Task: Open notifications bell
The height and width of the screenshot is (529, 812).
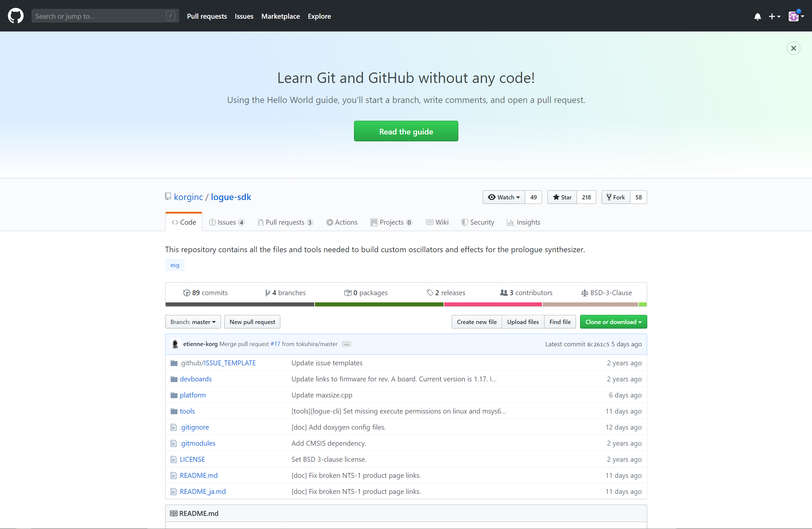Action: [x=758, y=16]
